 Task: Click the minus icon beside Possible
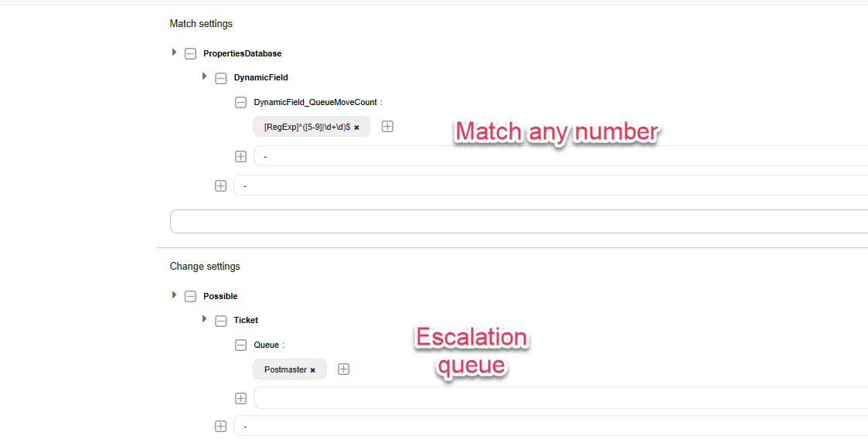(x=190, y=297)
